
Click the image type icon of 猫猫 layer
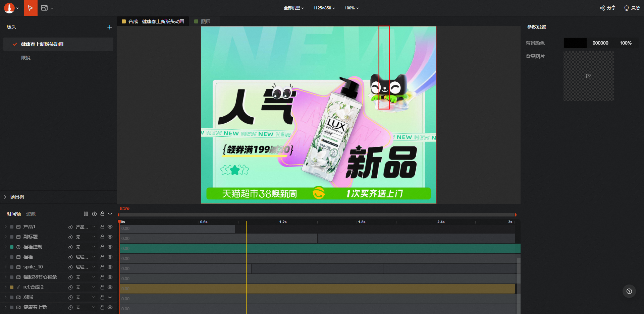[x=18, y=257]
